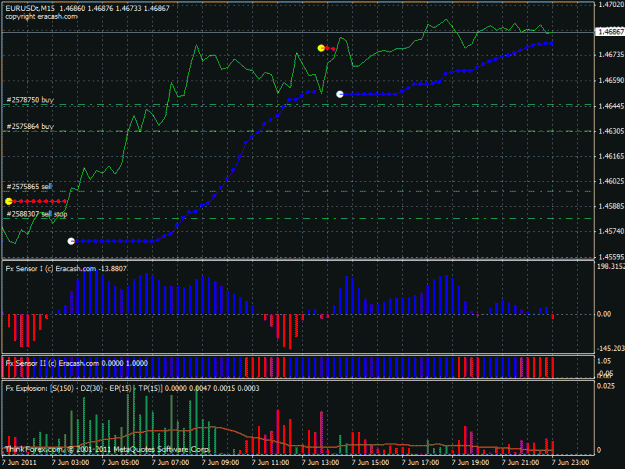Select the '#2575865 sell' order label
Viewport: 625px width, 469px height.
pyautogui.click(x=29, y=186)
